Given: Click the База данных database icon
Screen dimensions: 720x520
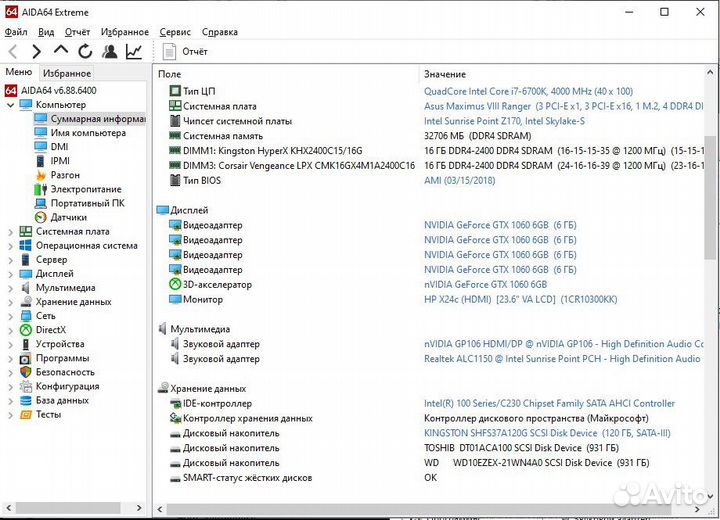Looking at the screenshot, I should click(x=26, y=401).
